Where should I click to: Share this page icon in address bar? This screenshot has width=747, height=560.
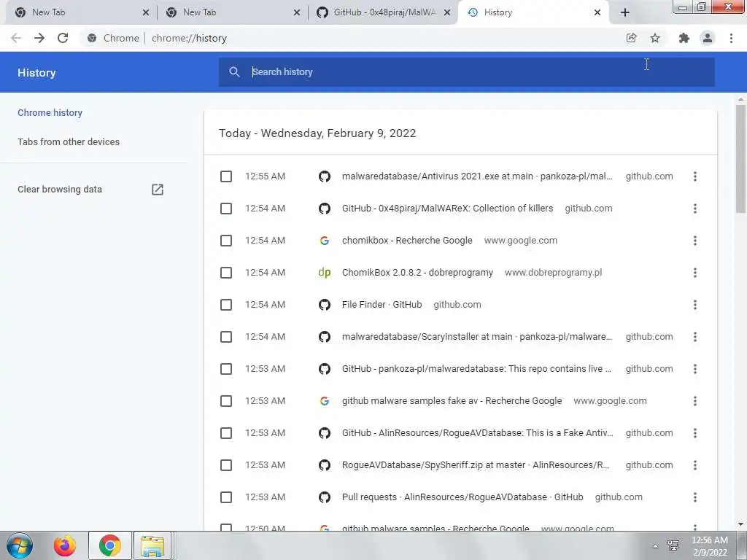pyautogui.click(x=631, y=38)
